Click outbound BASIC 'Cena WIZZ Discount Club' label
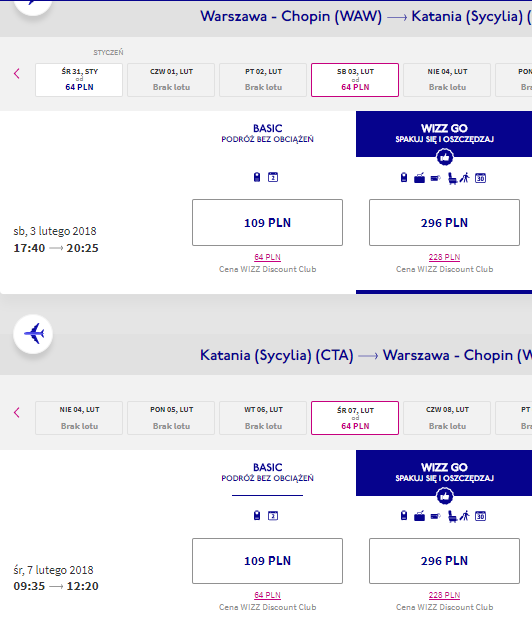The image size is (532, 619). [x=267, y=269]
